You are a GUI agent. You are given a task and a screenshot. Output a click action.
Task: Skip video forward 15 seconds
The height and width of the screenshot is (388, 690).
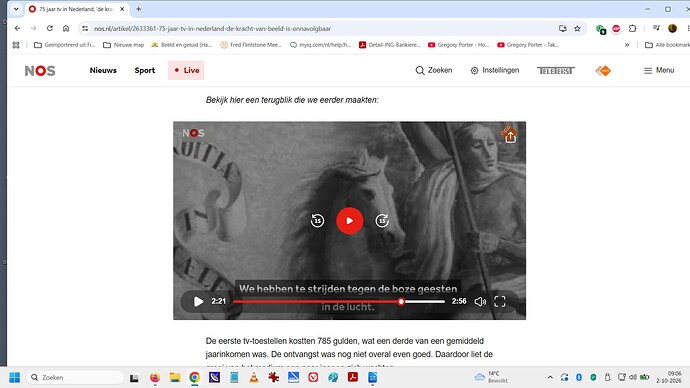point(382,220)
